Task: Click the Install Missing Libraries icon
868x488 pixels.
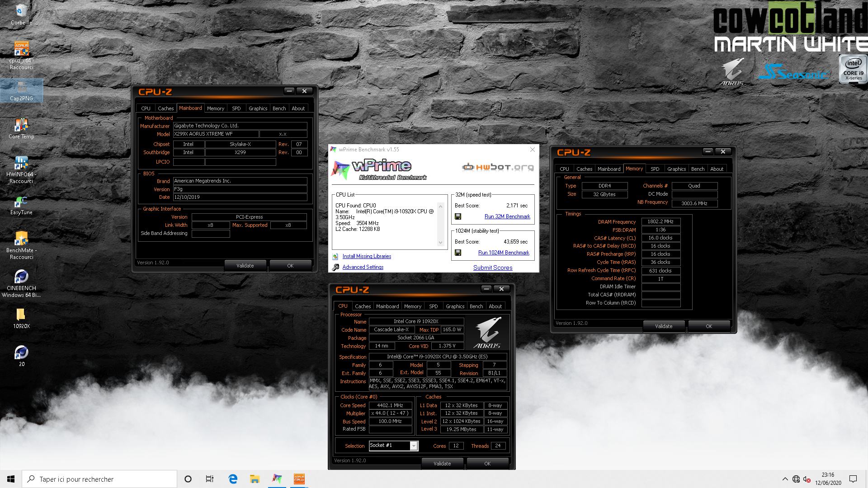Action: point(335,257)
